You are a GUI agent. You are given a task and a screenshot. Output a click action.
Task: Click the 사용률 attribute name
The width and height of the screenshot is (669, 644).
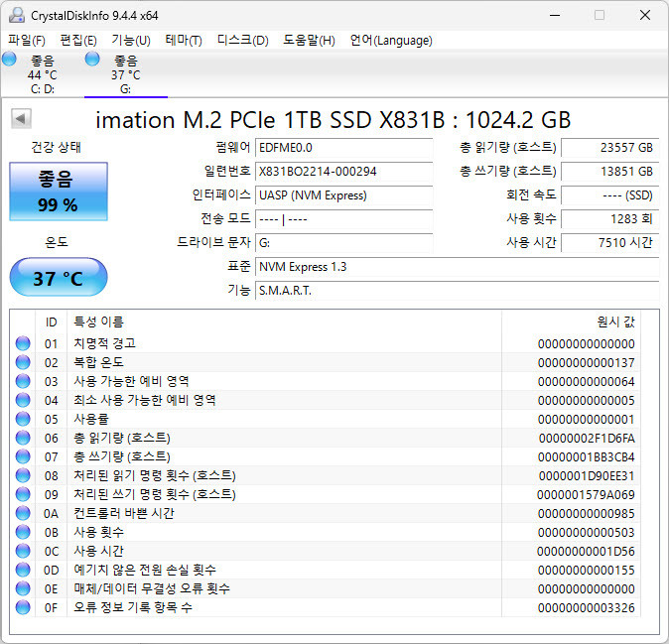pyautogui.click(x=91, y=419)
